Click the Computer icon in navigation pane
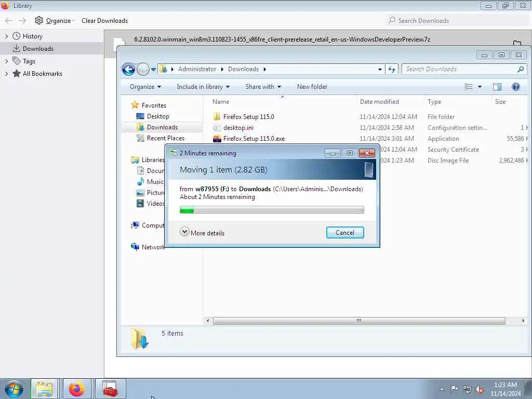 (x=135, y=225)
